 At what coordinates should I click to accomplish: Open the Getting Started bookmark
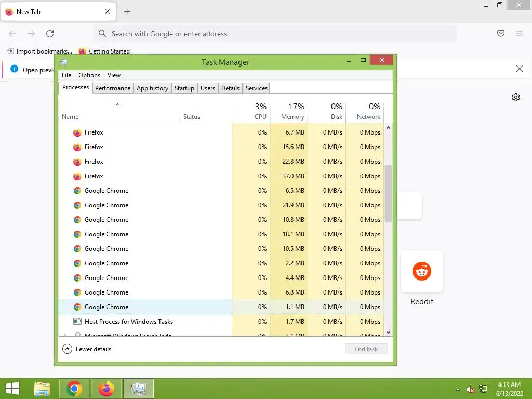point(104,51)
